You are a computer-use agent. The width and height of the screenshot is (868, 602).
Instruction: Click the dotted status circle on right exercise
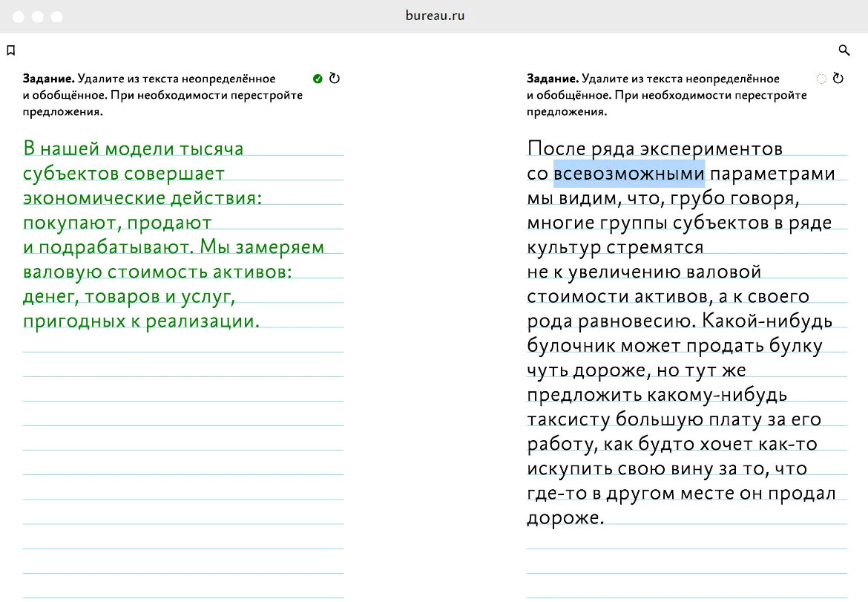821,79
